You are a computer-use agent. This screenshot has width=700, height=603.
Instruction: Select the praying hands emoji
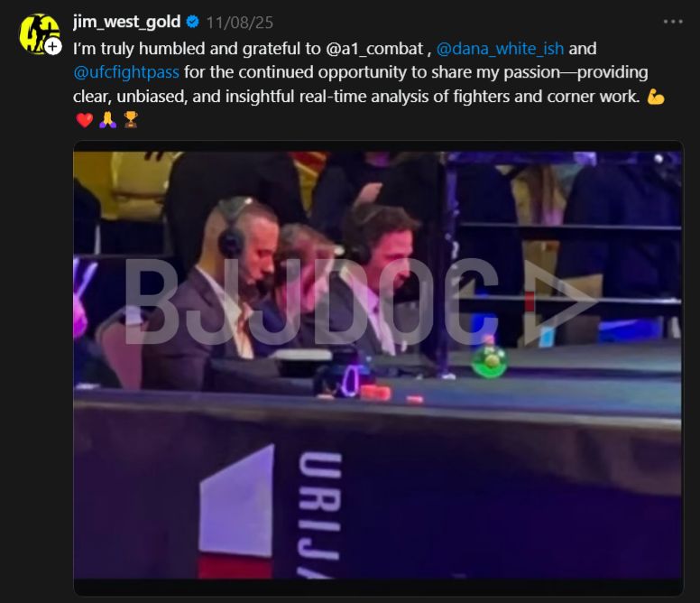[x=107, y=120]
